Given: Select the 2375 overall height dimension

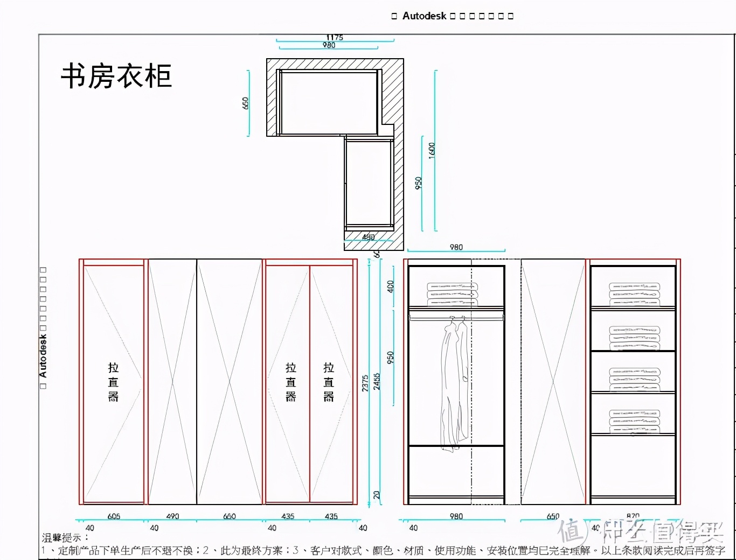Looking at the screenshot, I should click(365, 383).
